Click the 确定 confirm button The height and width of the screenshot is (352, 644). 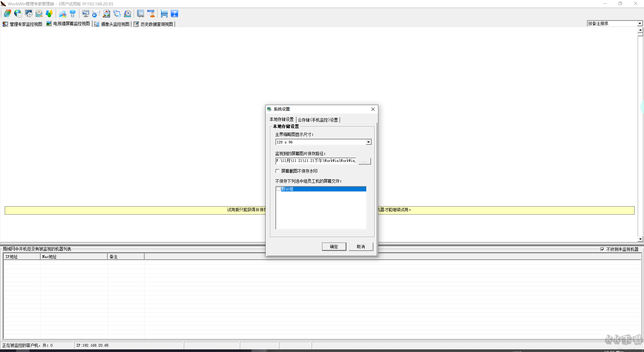tap(334, 247)
